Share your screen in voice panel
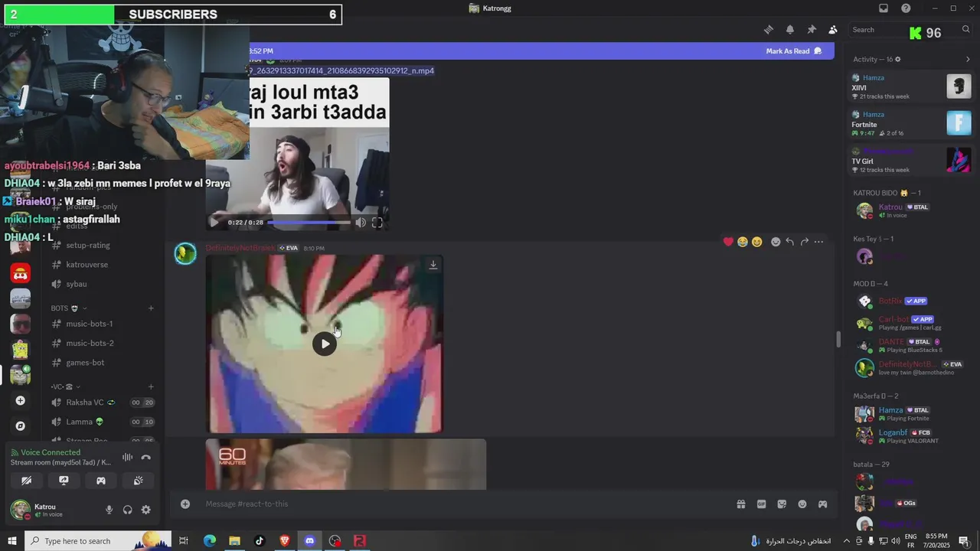 pyautogui.click(x=64, y=481)
